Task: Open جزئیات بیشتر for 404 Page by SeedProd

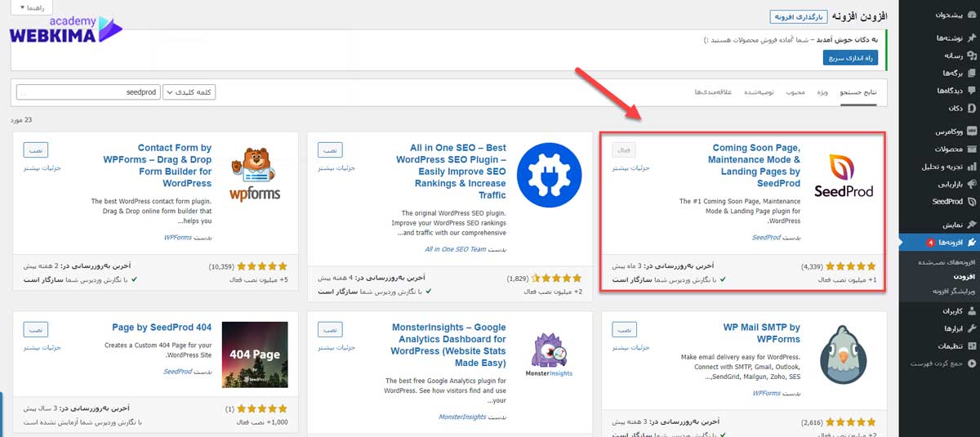Action: [x=42, y=348]
